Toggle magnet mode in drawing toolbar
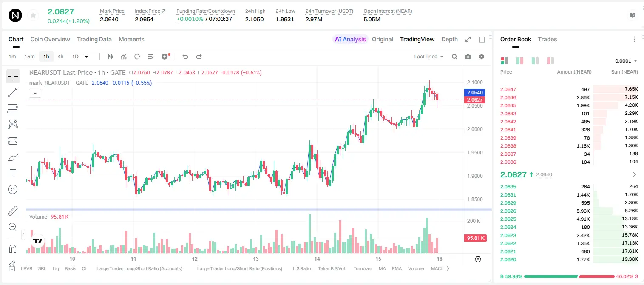This screenshot has height=285, width=644. pyautogui.click(x=13, y=248)
